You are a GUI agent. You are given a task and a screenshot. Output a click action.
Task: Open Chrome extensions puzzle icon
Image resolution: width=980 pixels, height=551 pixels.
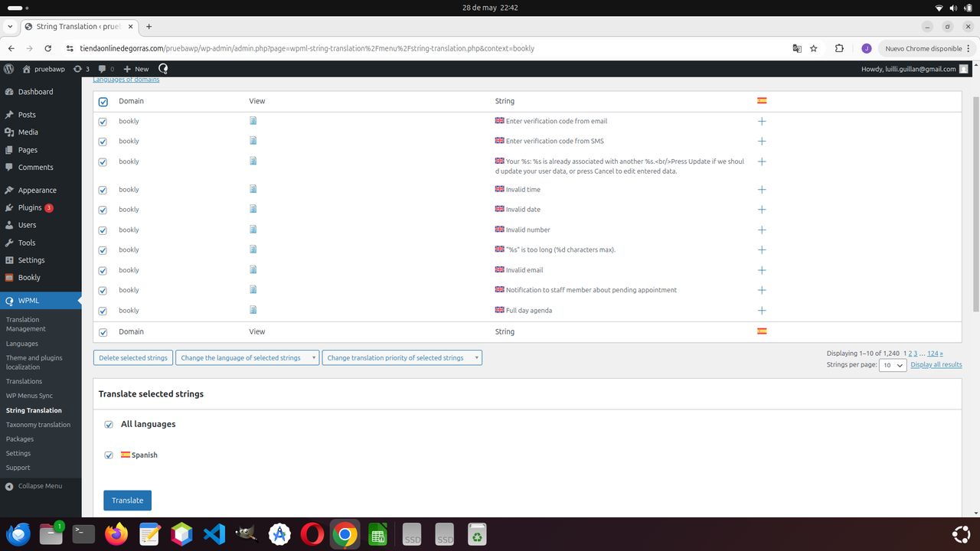[839, 48]
